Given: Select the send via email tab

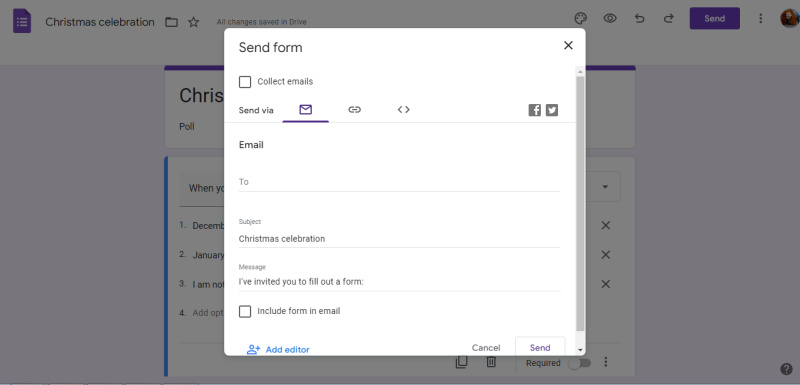Looking at the screenshot, I should tap(306, 110).
